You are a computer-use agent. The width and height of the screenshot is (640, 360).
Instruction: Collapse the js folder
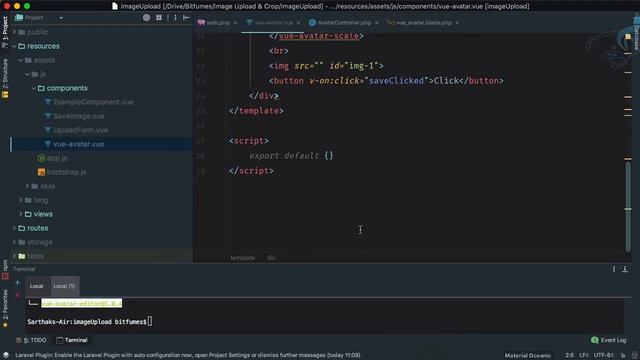click(x=27, y=74)
